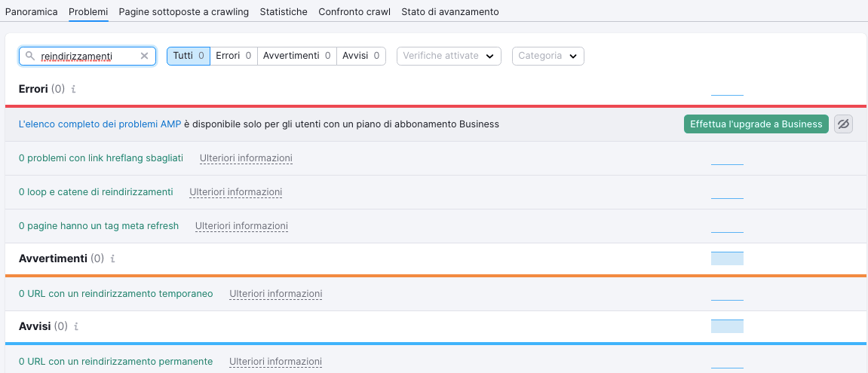
Task: Clear the search field with X icon
Action: click(x=144, y=56)
